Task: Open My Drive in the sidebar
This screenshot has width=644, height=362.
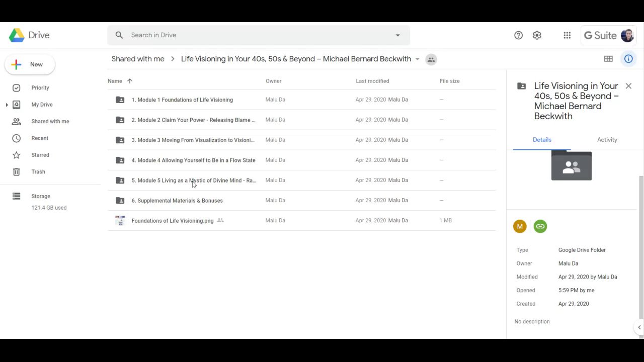Action: pyautogui.click(x=42, y=105)
